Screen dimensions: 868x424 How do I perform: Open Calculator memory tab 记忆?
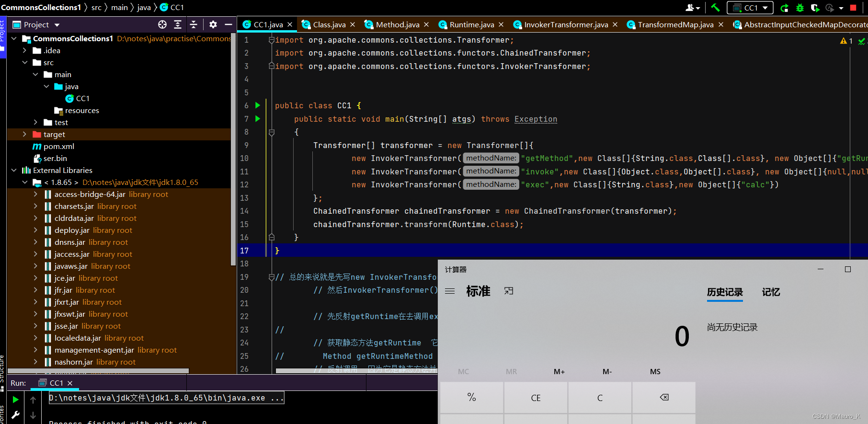771,292
